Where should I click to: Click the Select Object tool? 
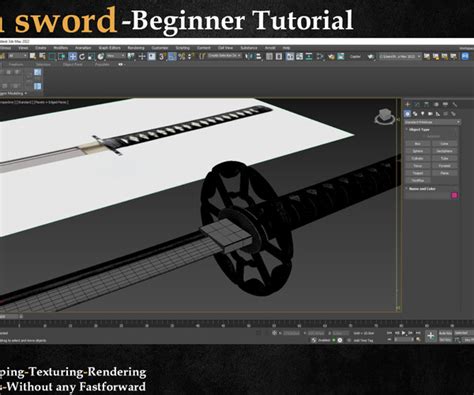tap(33, 56)
